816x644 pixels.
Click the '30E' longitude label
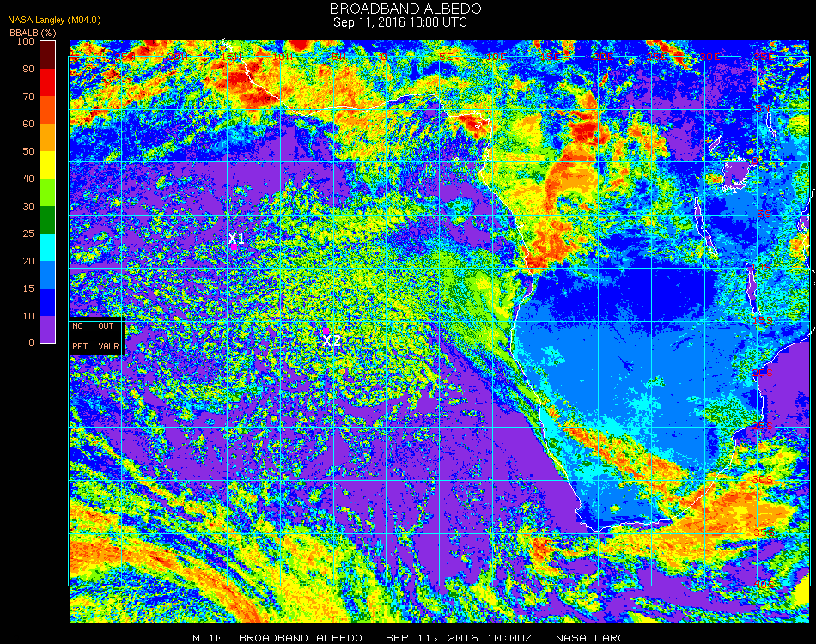pyautogui.click(x=709, y=57)
